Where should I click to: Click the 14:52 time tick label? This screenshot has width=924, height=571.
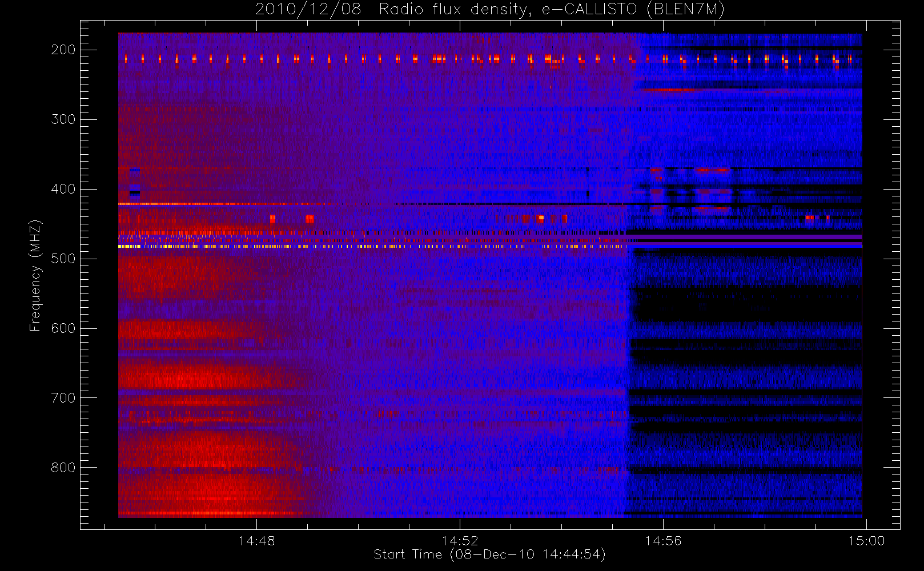coord(460,541)
